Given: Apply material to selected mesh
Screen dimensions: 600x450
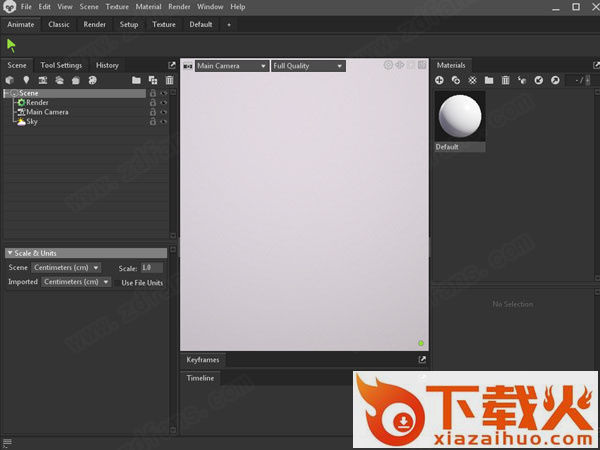Looking at the screenshot, I should click(x=522, y=80).
